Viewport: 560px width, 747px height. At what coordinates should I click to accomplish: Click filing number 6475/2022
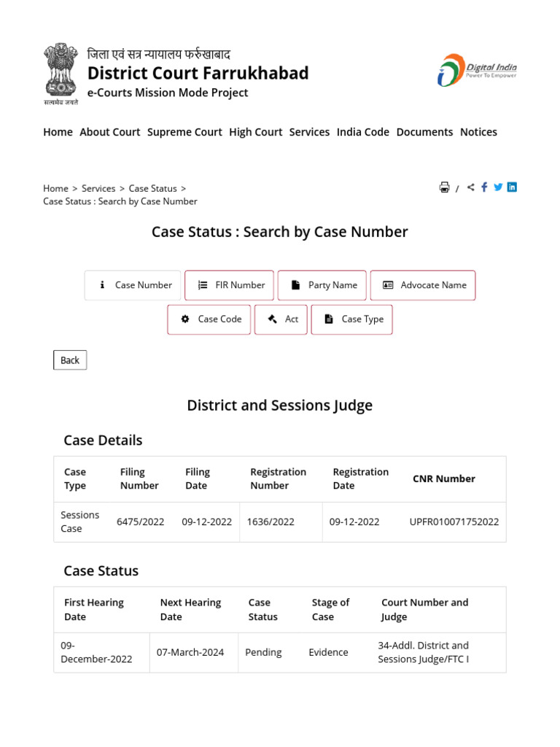click(x=141, y=522)
